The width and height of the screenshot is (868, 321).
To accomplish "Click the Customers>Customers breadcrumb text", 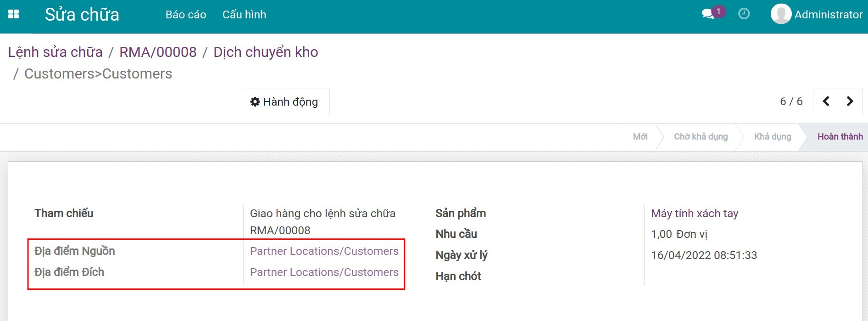I will pyautogui.click(x=98, y=73).
